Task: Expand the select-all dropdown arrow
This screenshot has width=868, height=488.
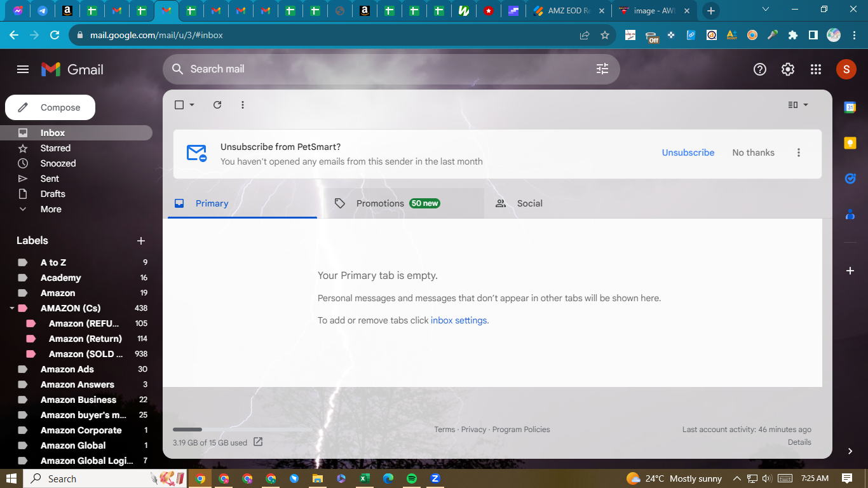Action: pyautogui.click(x=192, y=105)
